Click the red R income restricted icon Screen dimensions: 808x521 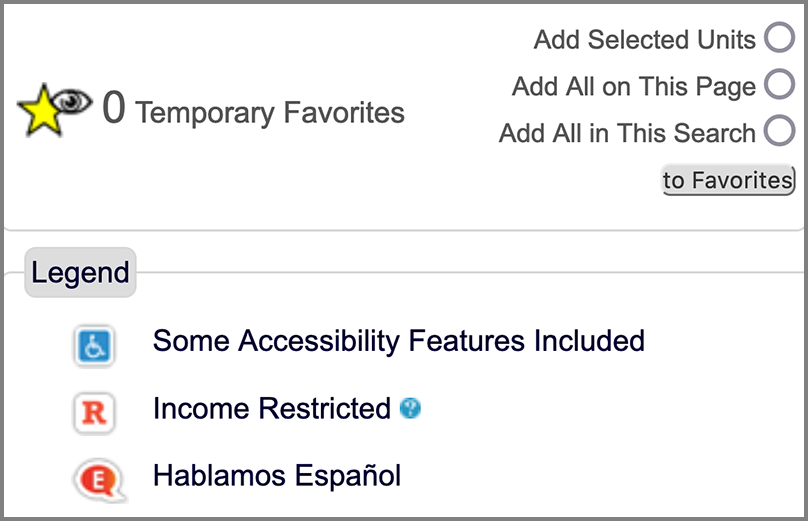(94, 413)
